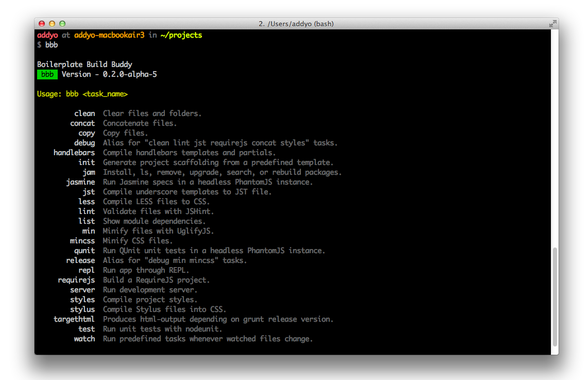588x380 pixels.
Task: Click the window title '/Users/addyo (bash)'
Action: tap(296, 24)
